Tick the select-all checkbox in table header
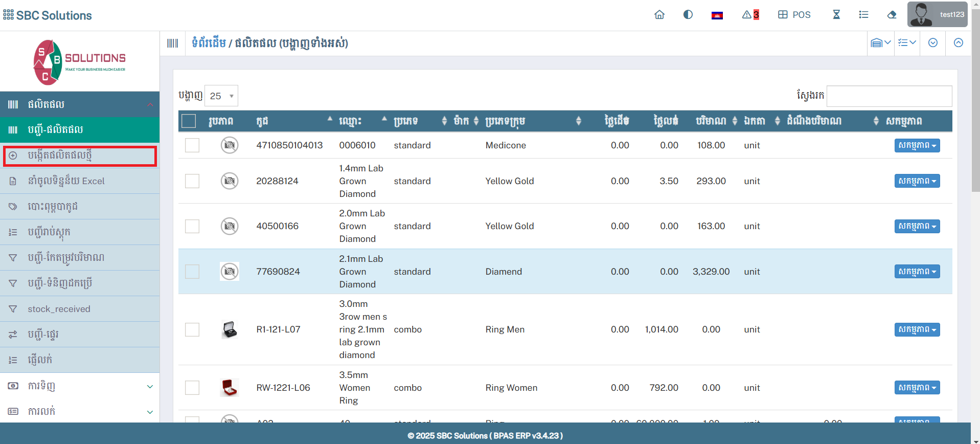The image size is (980, 444). pyautogui.click(x=189, y=121)
